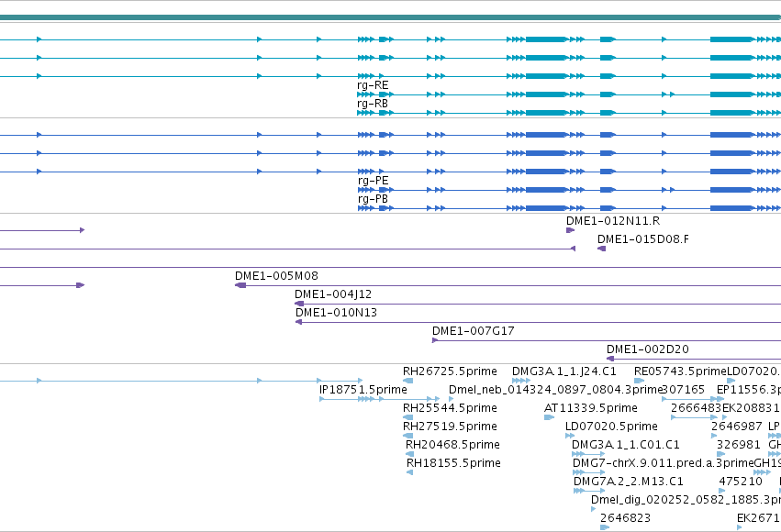This screenshot has width=781, height=532.
Task: Click the 2646987 EST label
Action: tap(737, 427)
